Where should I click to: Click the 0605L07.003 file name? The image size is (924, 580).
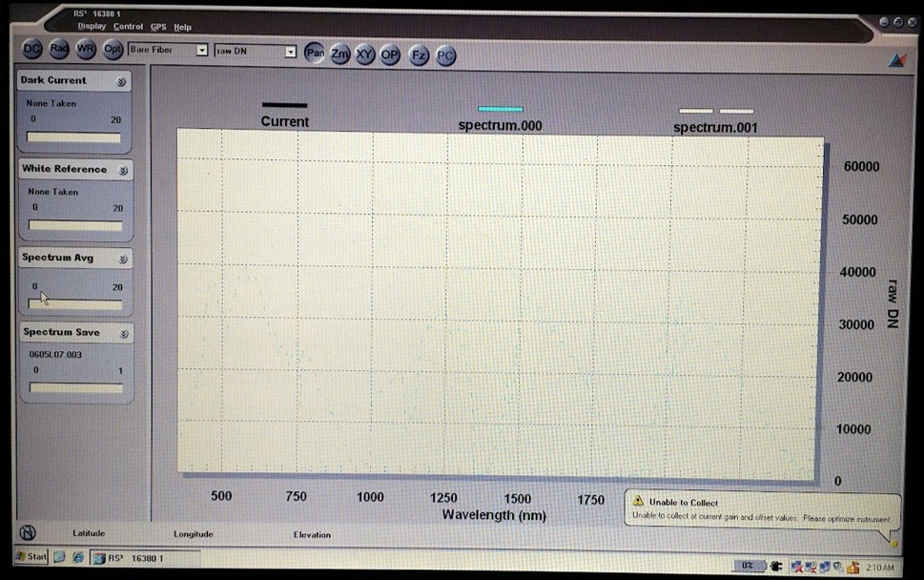55,355
